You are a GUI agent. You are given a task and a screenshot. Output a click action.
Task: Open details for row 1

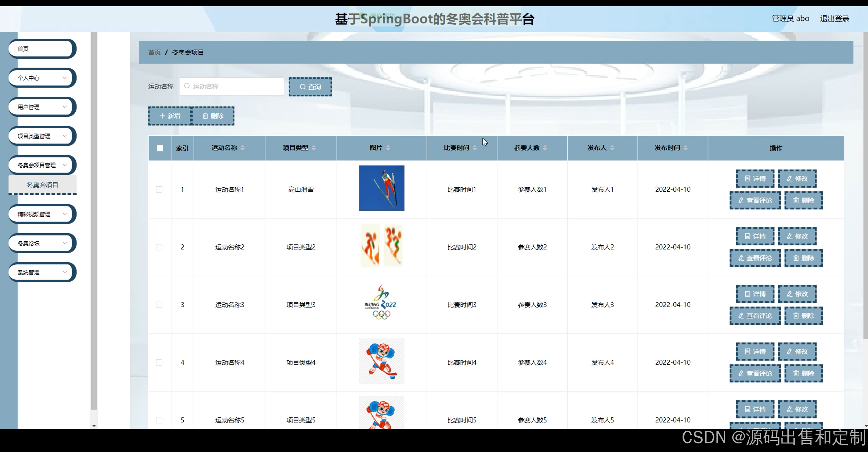pyautogui.click(x=755, y=178)
